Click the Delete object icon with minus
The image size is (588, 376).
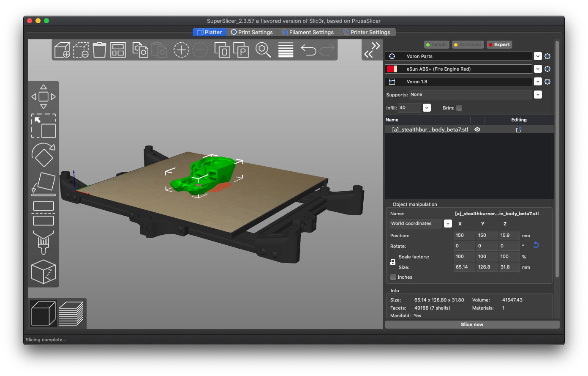pos(81,50)
